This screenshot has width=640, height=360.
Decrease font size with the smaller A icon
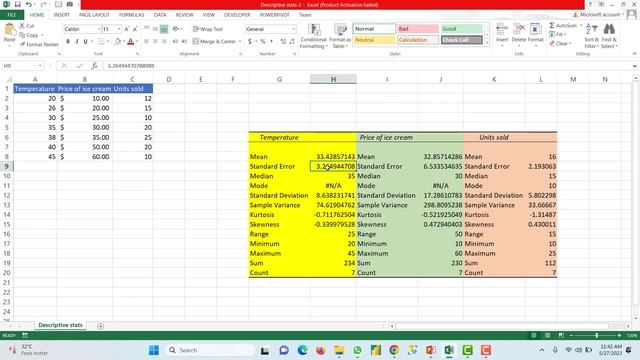135,29
